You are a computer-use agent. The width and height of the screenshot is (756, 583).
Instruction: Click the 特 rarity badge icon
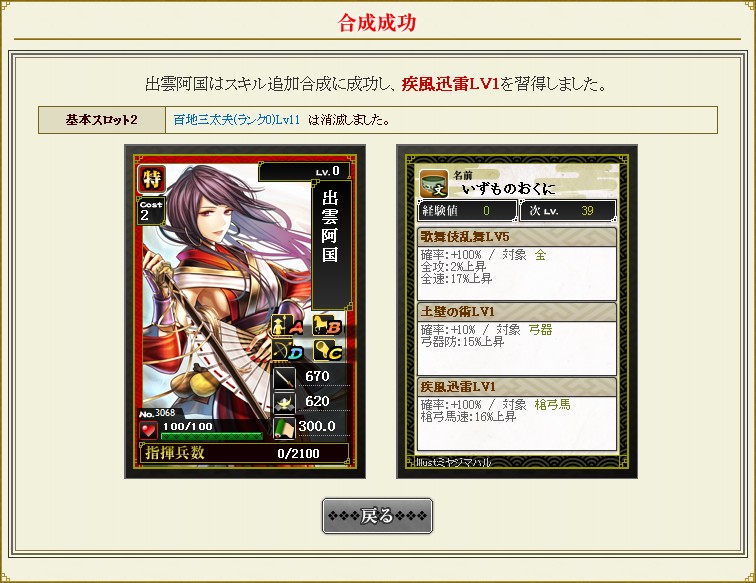(151, 179)
